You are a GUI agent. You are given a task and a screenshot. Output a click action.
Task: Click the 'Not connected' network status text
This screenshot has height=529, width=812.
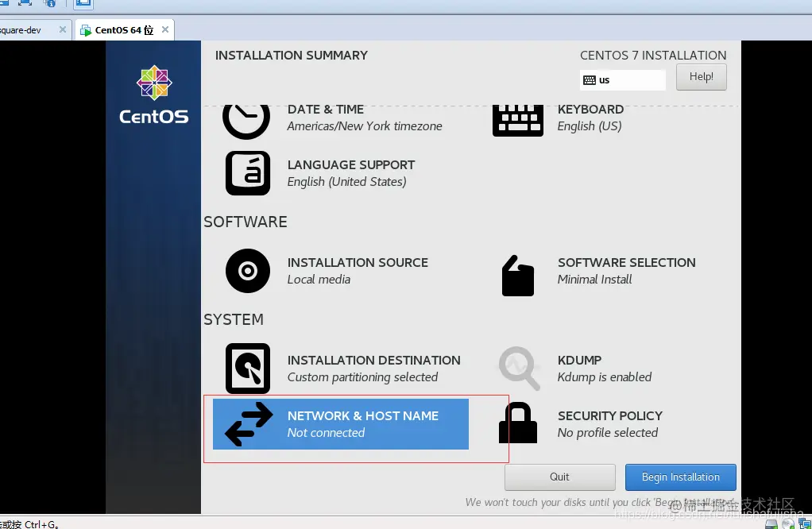pos(326,433)
